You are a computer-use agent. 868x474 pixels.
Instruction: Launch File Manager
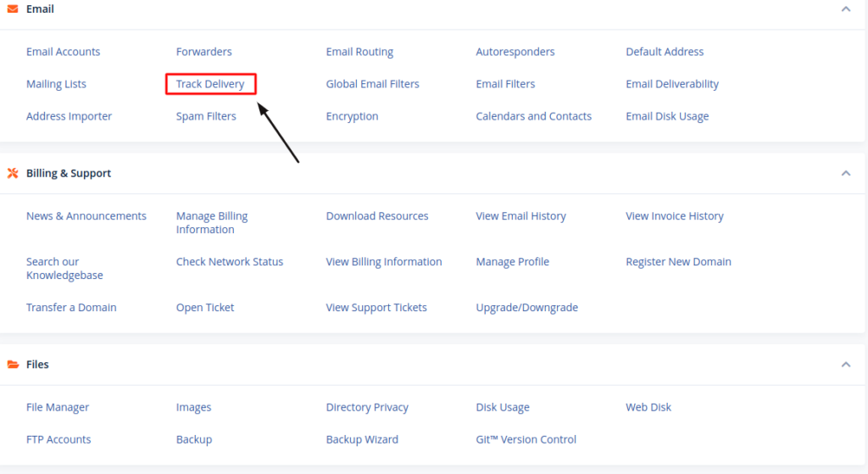coord(58,407)
